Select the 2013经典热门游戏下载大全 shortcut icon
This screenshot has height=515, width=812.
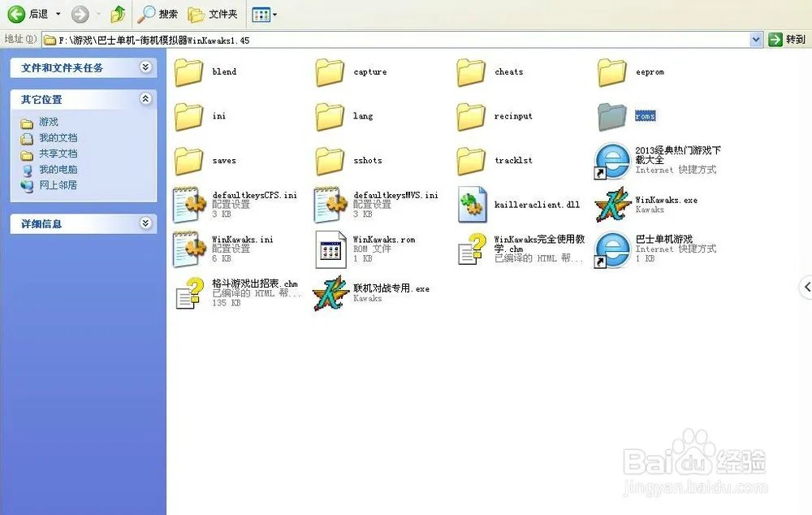(612, 161)
